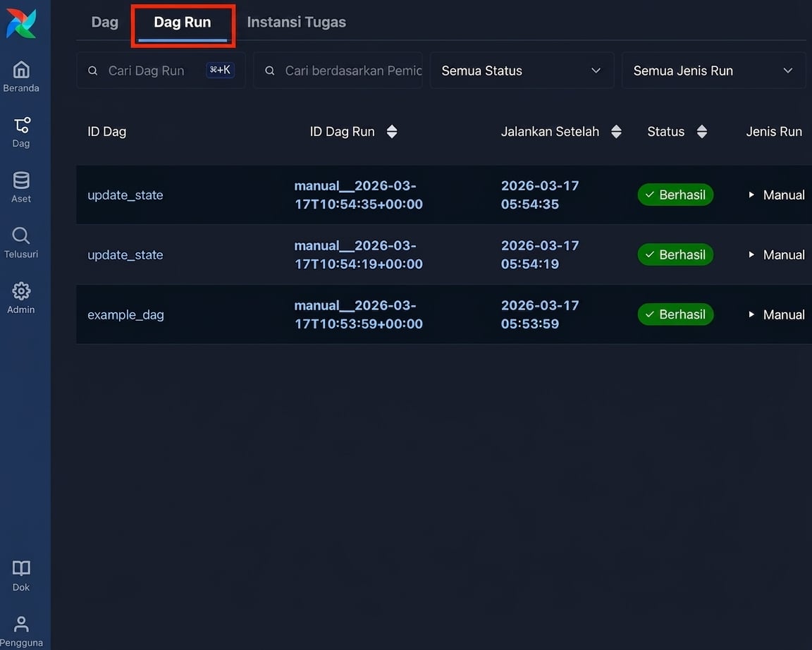Click the date 2026-03-17 05:53:59
This screenshot has height=650, width=812.
pos(540,314)
